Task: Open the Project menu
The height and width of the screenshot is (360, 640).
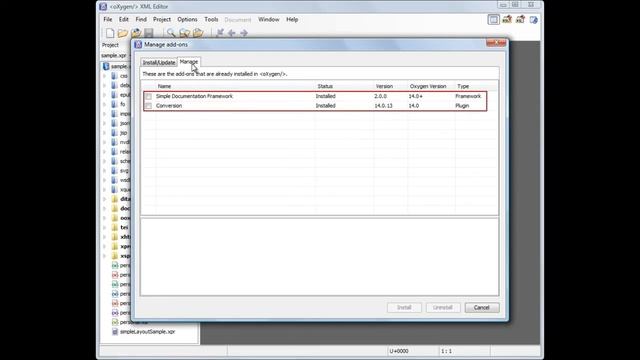Action: coord(162,19)
